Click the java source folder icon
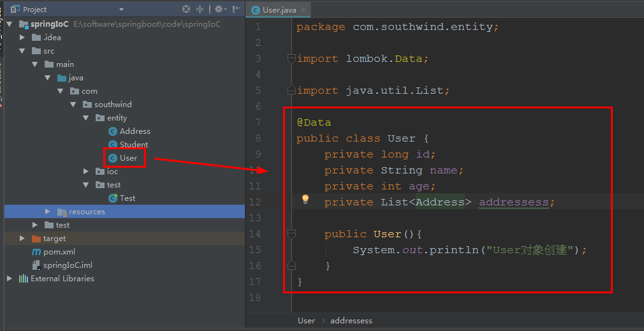 click(62, 78)
